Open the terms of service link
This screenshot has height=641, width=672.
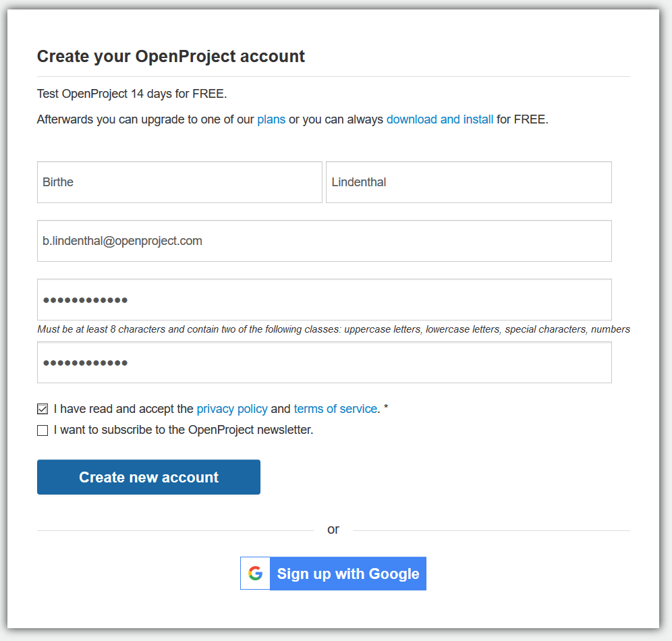click(335, 409)
